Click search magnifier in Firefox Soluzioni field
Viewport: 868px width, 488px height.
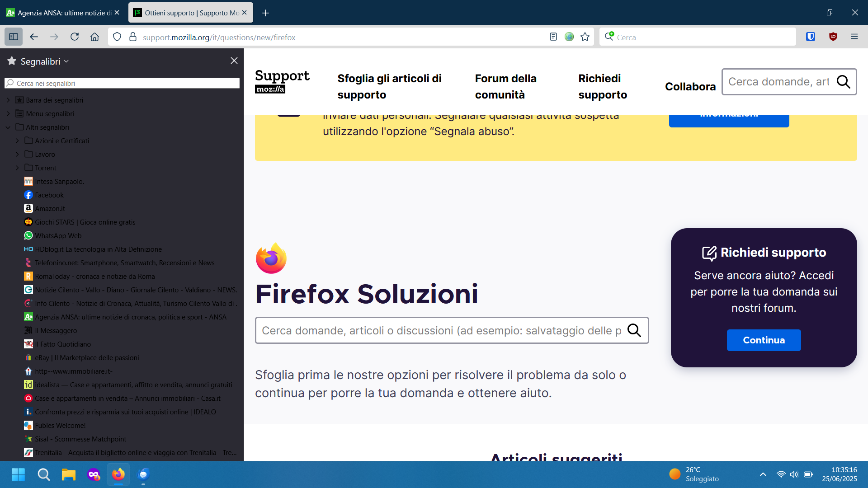pos(634,330)
